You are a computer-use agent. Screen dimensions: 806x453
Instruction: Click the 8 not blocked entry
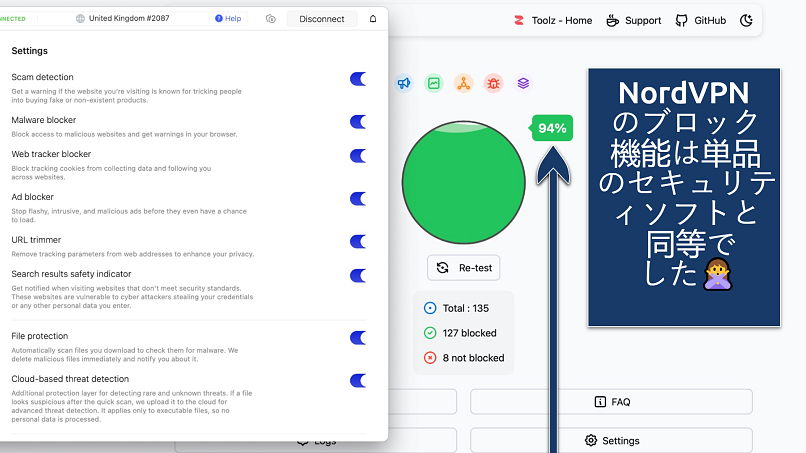point(464,358)
